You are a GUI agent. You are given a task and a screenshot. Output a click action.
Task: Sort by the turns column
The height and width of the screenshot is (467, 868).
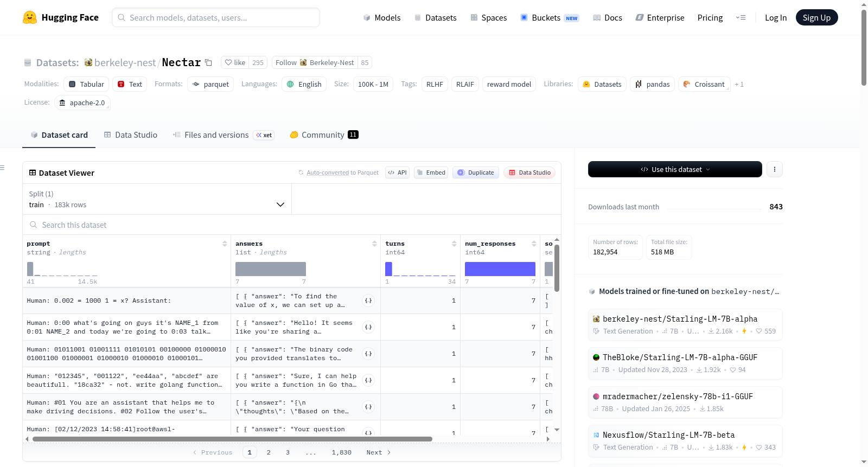pos(454,244)
